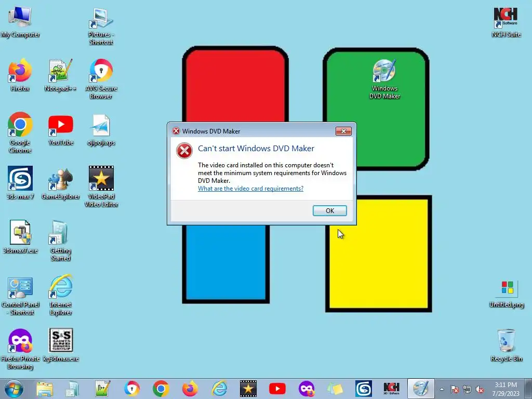Select the Google Chrome desktop icon

(x=20, y=132)
